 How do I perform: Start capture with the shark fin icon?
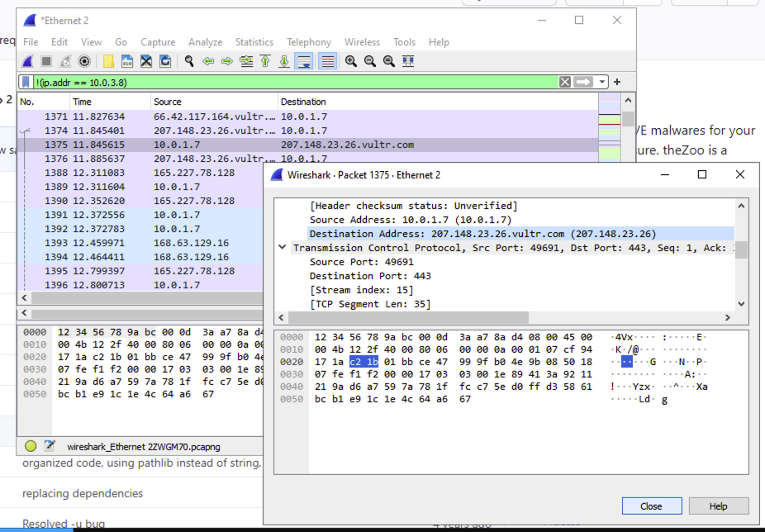click(x=27, y=61)
